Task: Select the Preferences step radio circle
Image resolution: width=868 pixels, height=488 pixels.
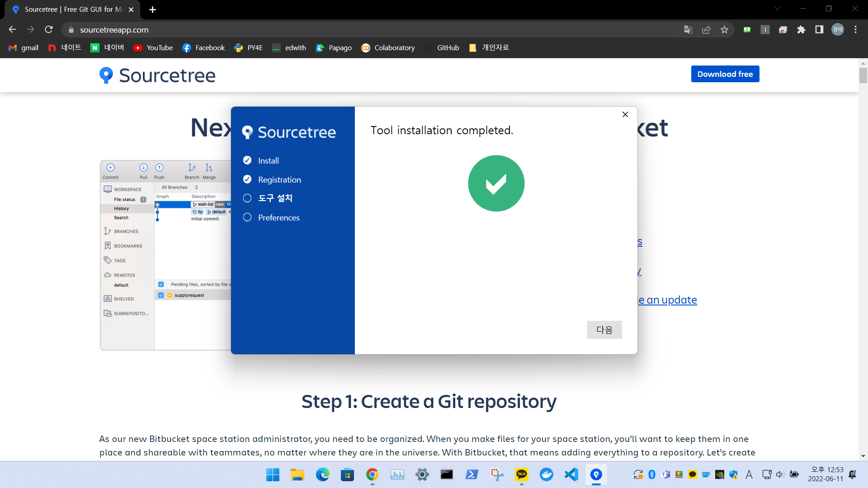Action: tap(247, 217)
